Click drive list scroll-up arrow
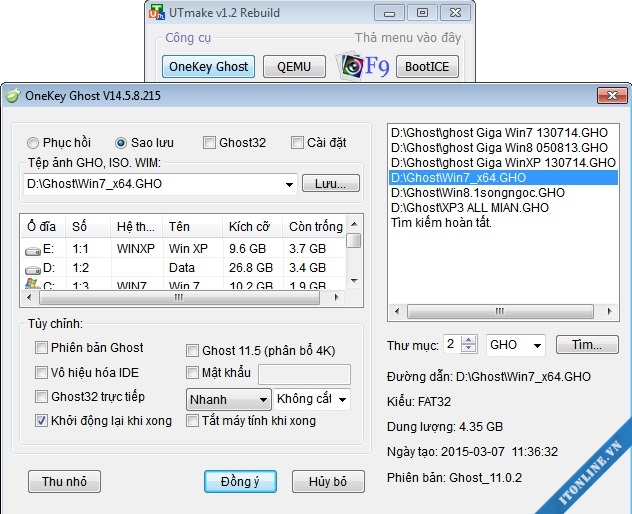 pyautogui.click(x=354, y=224)
